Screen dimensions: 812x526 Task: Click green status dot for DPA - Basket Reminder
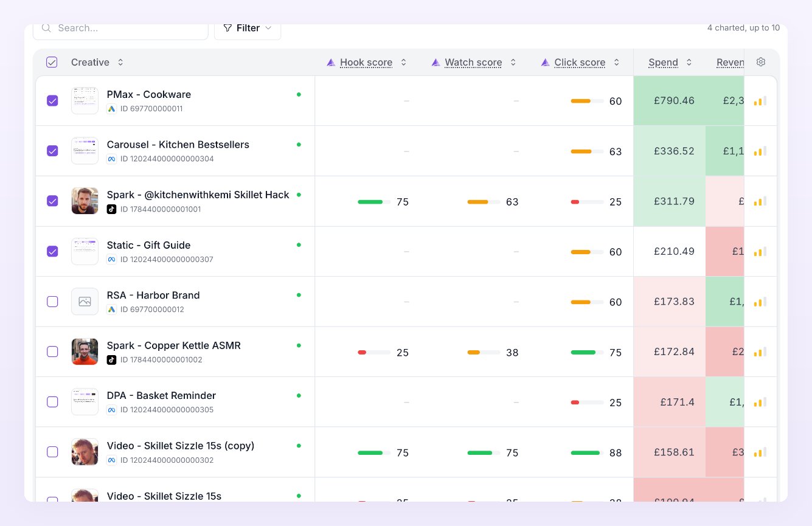pos(299,395)
